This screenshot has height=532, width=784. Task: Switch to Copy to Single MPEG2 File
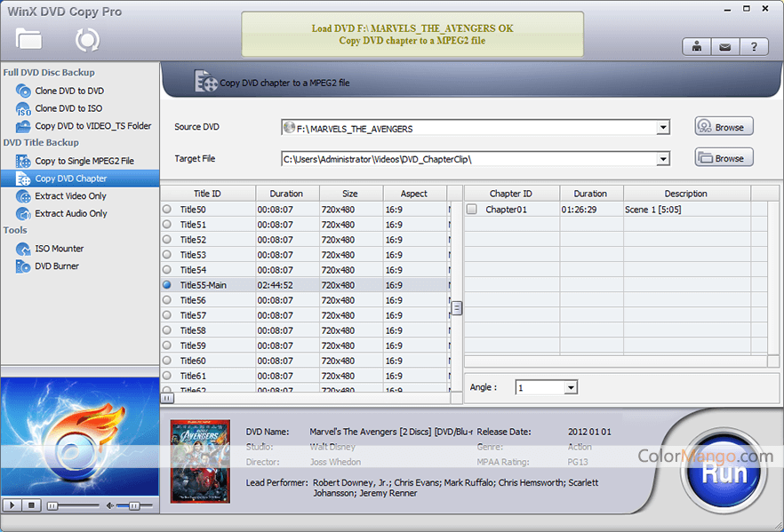(x=84, y=161)
